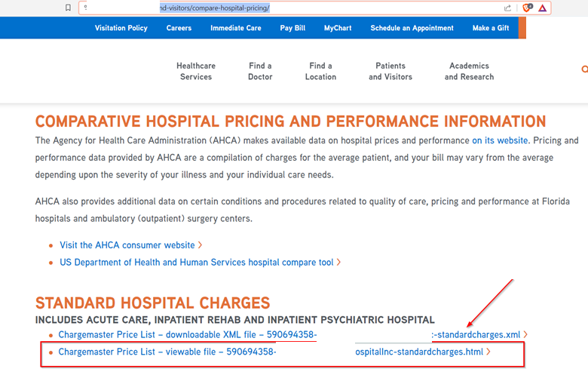Open the Brave Shields lion icon
The height and width of the screenshot is (369, 588).
tap(527, 8)
